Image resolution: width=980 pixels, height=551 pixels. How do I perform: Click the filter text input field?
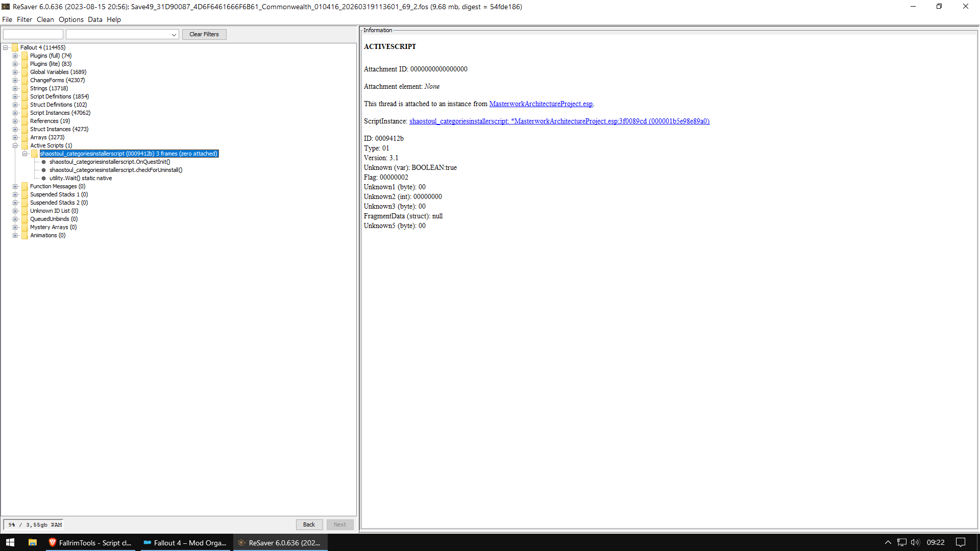(33, 34)
